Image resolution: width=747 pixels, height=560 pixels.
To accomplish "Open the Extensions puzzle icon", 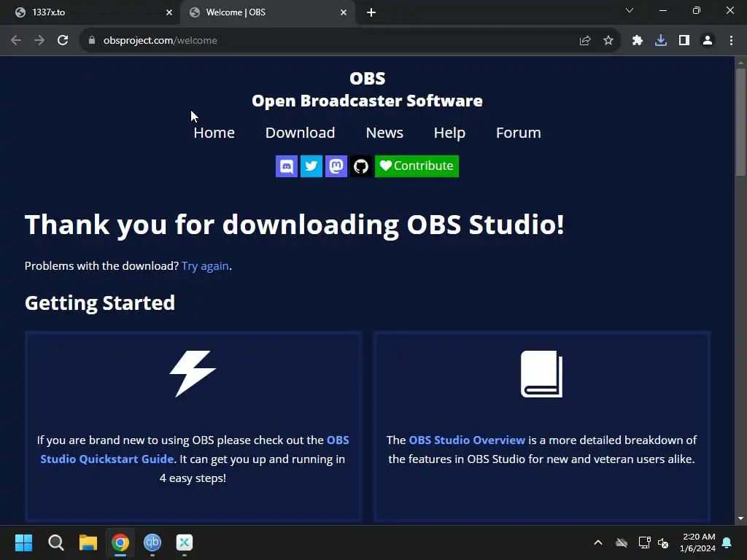I will 638,41.
